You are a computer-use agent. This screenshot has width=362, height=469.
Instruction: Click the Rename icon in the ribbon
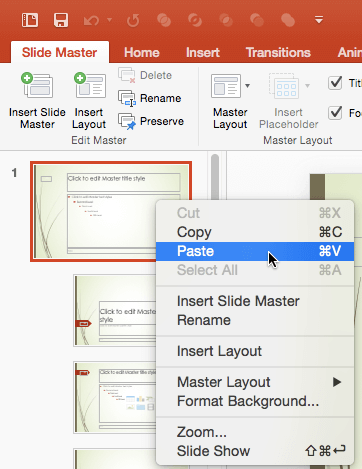point(127,98)
